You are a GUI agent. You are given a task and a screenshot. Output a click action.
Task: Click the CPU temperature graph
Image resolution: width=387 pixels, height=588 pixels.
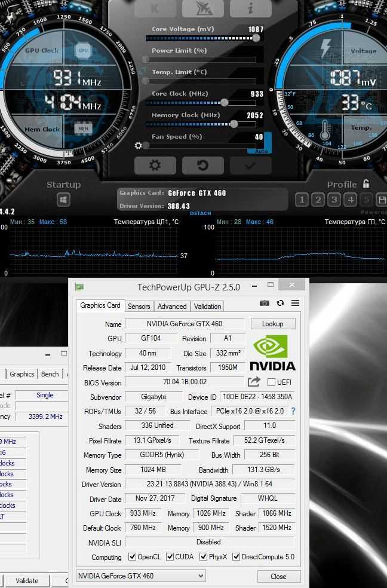[x=94, y=250]
